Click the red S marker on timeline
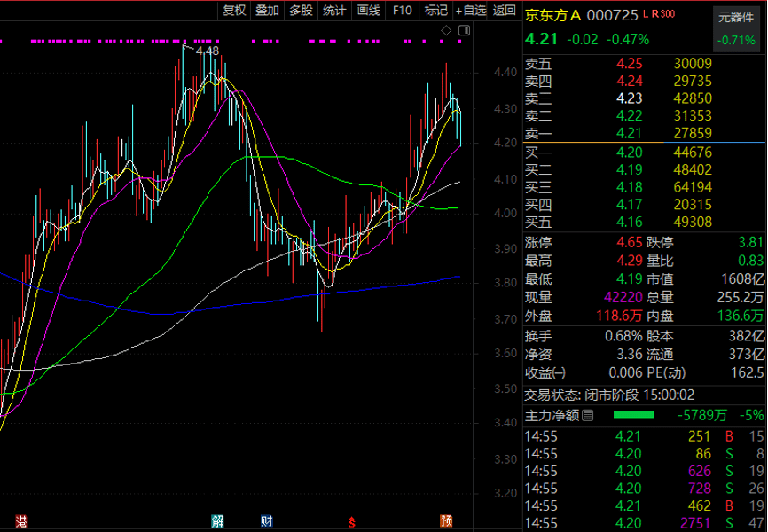This screenshot has height=532, width=768. pyautogui.click(x=352, y=520)
